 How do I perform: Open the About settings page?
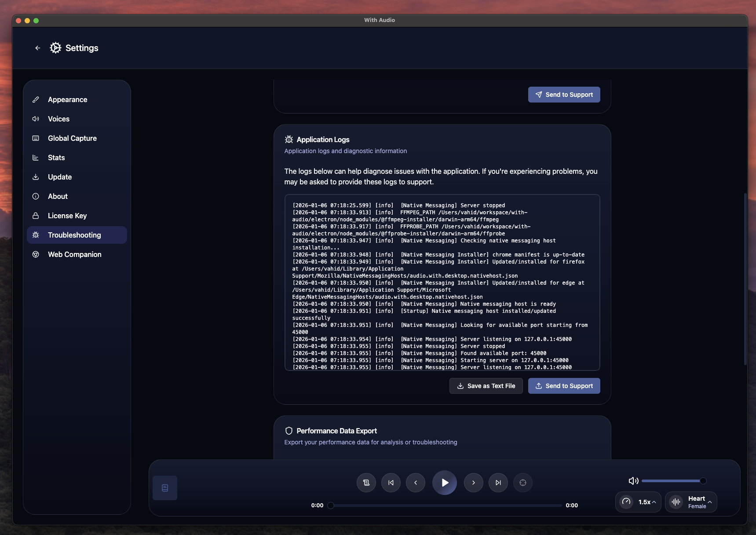pyautogui.click(x=36, y=196)
